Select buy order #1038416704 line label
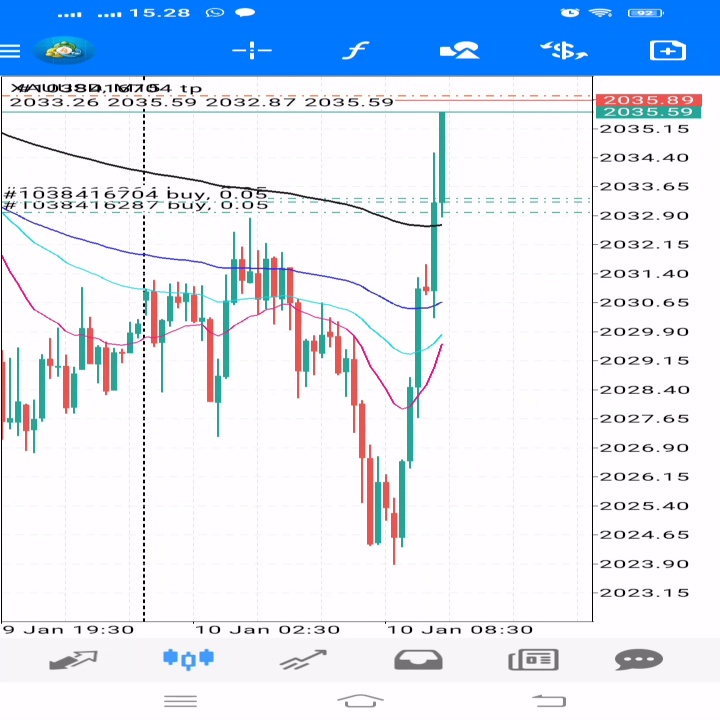Screen dimensions: 720x720 click(135, 193)
